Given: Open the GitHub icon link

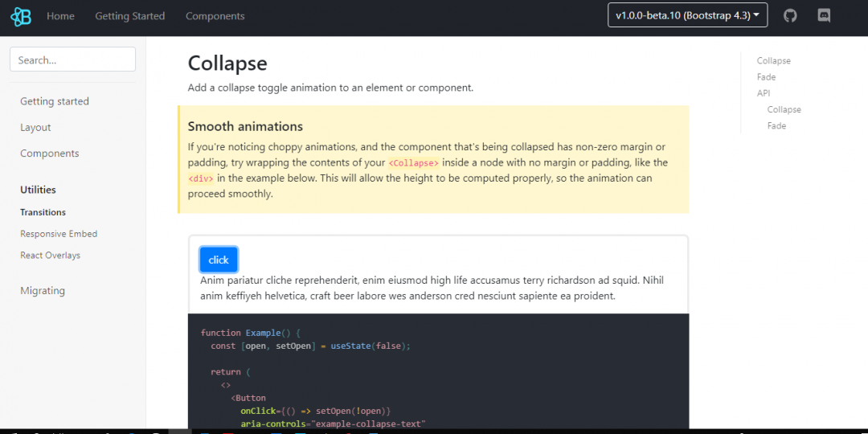Looking at the screenshot, I should pos(790,15).
